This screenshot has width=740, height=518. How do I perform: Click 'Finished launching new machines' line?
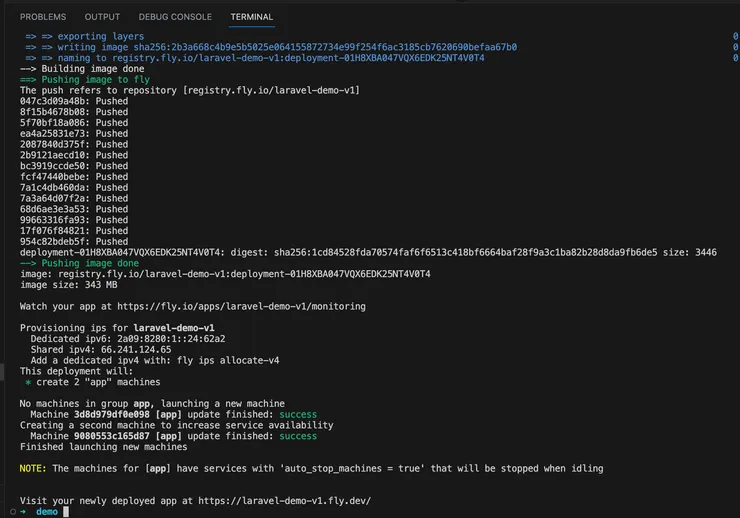click(x=103, y=447)
